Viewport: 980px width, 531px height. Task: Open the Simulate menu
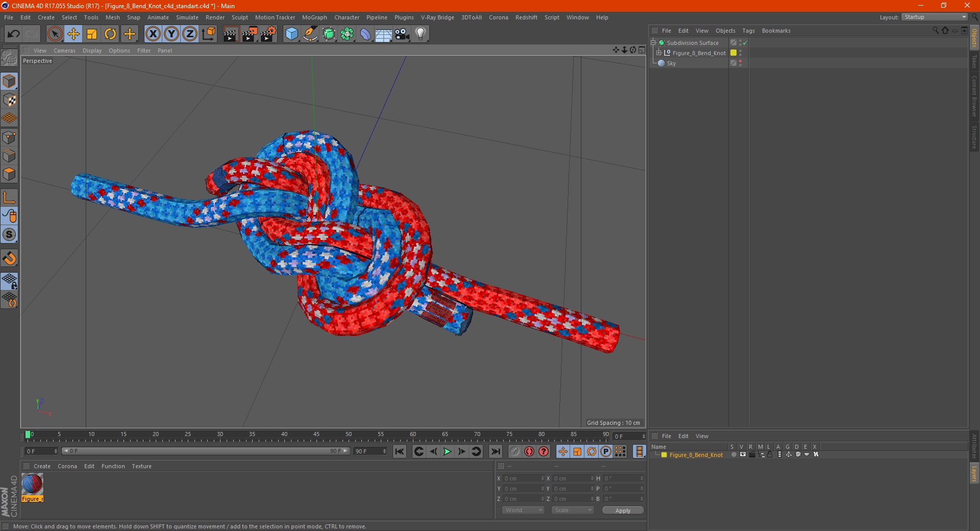click(187, 17)
